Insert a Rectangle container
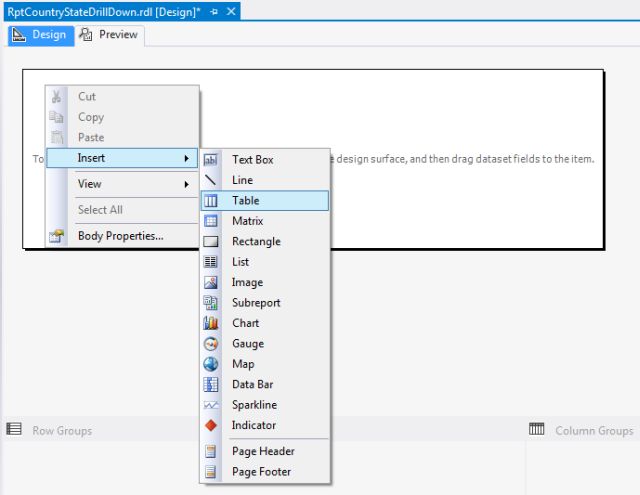Screen dimensions: 640x495 tap(265, 241)
